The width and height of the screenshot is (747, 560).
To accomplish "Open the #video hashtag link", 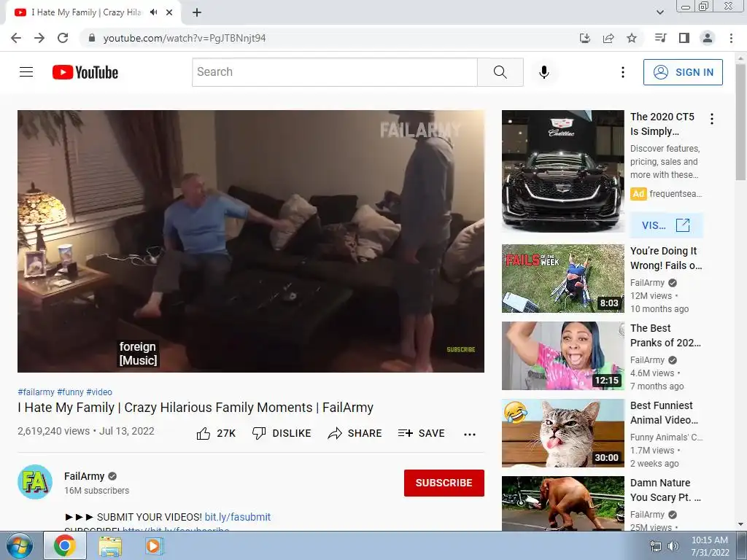I will click(x=99, y=392).
